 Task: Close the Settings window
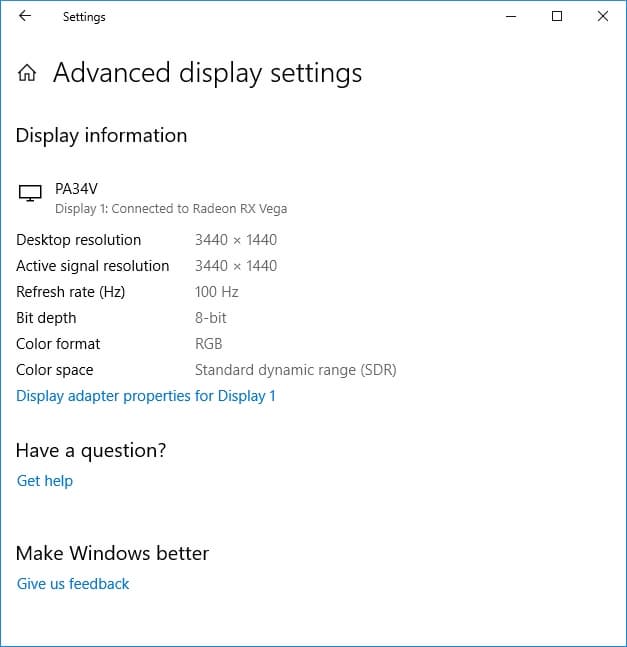(x=603, y=16)
